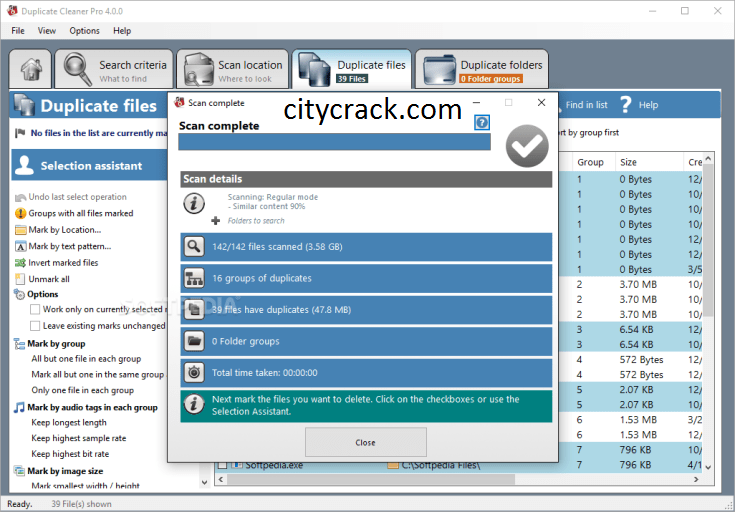
Task: Click the Duplicate folders folder icon
Action: click(x=439, y=70)
